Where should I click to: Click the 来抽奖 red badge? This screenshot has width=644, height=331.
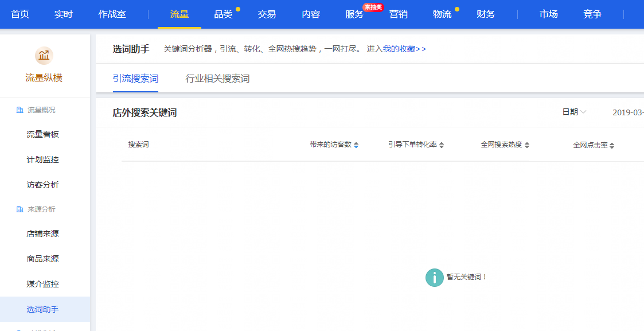click(x=373, y=7)
